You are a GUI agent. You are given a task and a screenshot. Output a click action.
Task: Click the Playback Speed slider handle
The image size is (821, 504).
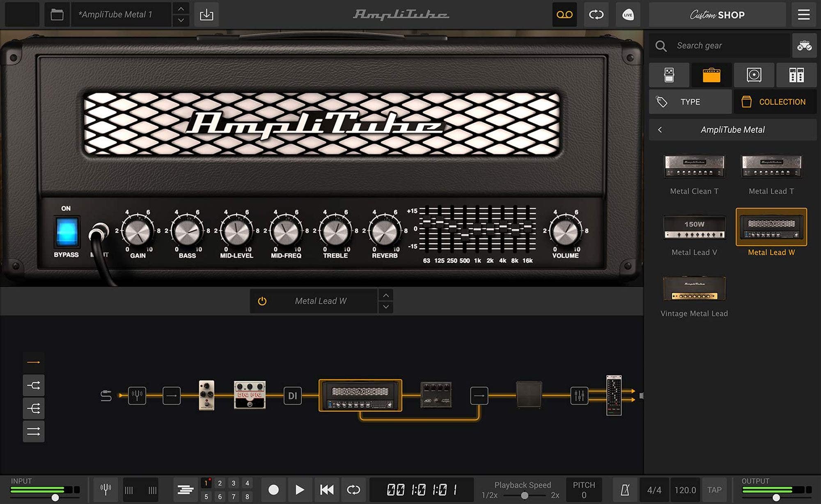pyautogui.click(x=524, y=495)
